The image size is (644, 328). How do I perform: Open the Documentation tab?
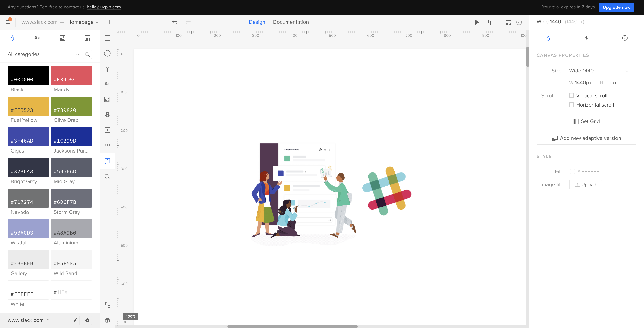(291, 22)
